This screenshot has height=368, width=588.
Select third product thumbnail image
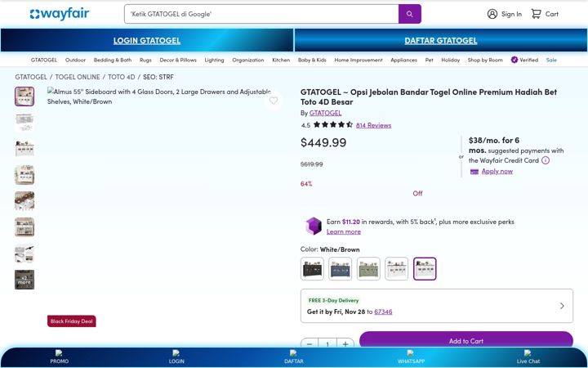coord(24,149)
